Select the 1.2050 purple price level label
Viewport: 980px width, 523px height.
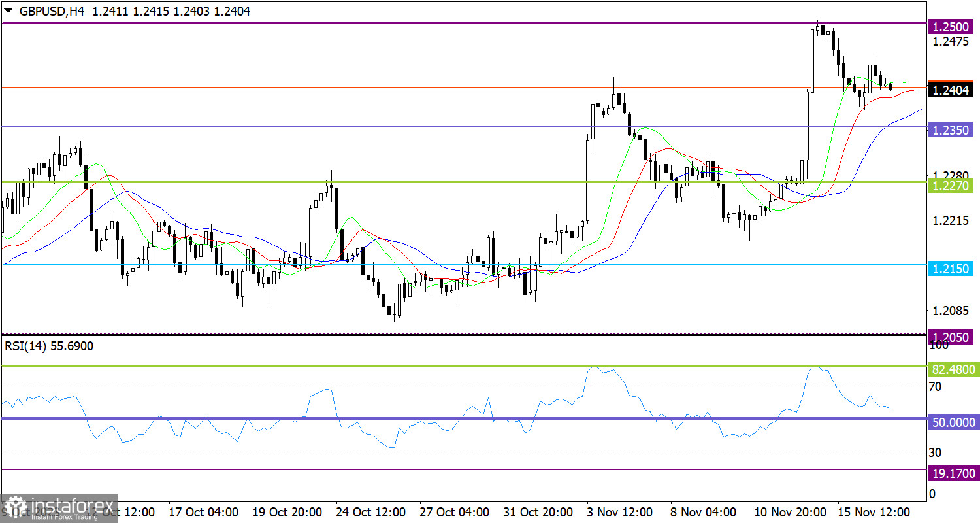[952, 337]
